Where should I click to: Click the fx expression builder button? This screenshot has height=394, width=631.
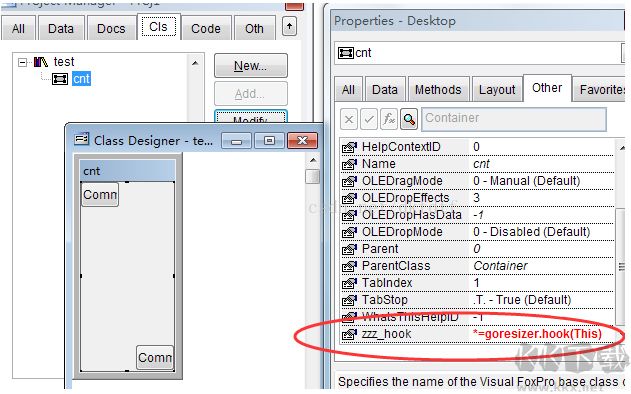click(x=389, y=119)
